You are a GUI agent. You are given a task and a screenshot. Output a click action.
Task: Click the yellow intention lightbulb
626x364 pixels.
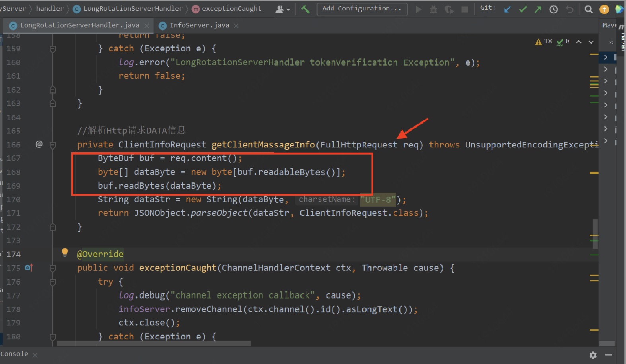[x=65, y=252]
